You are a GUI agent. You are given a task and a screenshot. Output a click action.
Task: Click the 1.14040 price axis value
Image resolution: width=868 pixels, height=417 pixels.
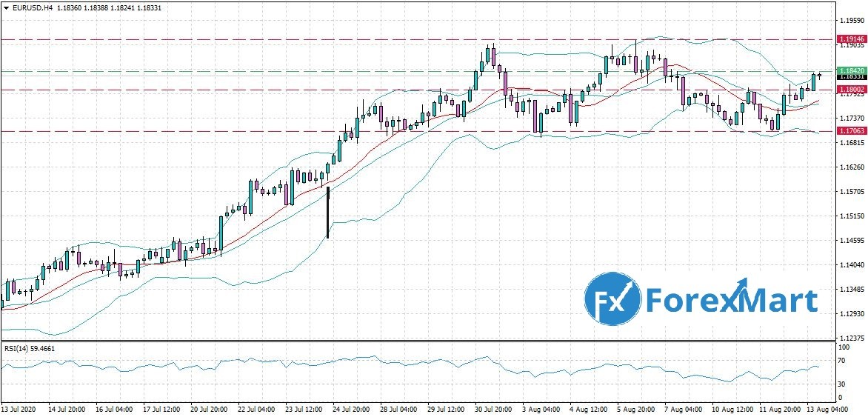click(848, 264)
